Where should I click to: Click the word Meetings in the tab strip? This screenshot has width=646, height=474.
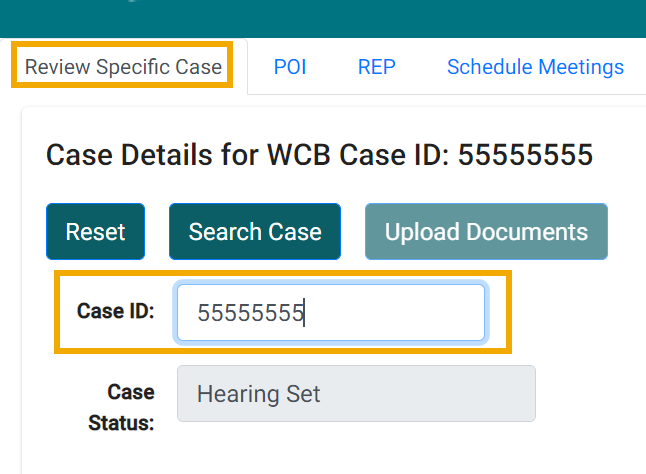point(580,67)
